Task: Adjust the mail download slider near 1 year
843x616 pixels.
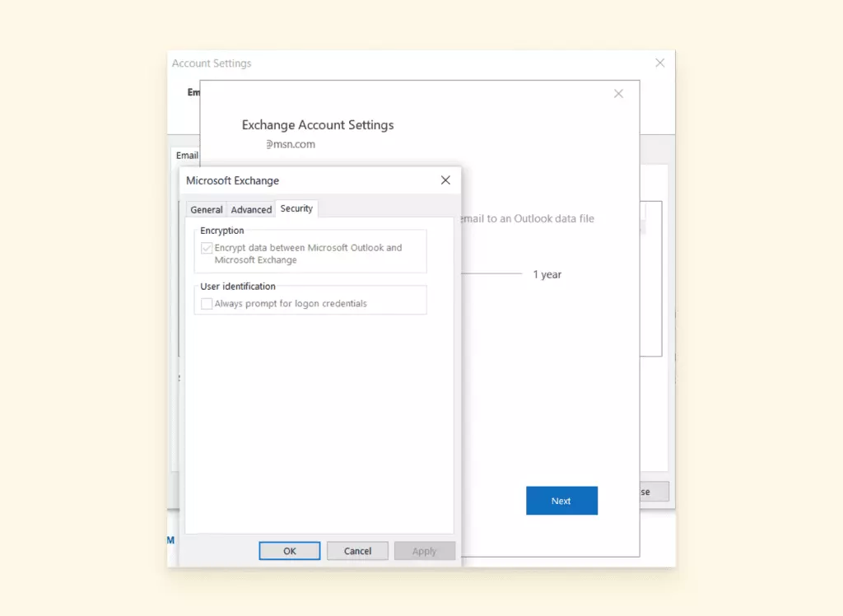Action: (x=491, y=274)
